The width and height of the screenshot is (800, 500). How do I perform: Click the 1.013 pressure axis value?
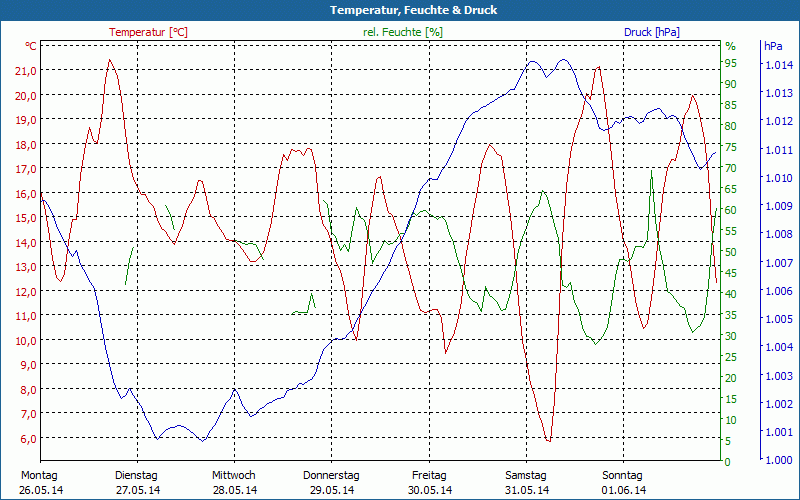pyautogui.click(x=779, y=93)
